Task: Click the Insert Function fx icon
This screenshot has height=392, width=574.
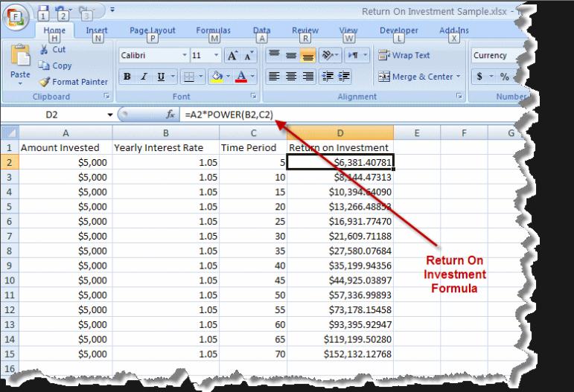Action: 170,115
